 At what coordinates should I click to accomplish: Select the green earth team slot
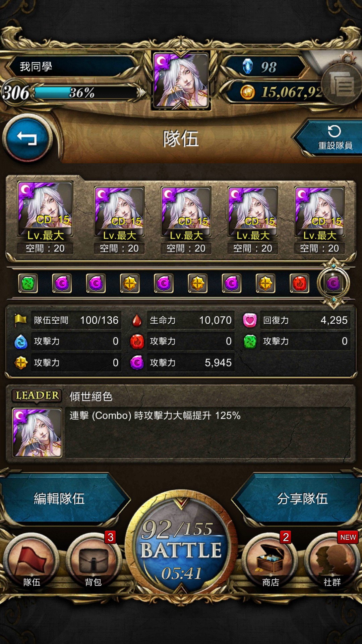point(28,283)
